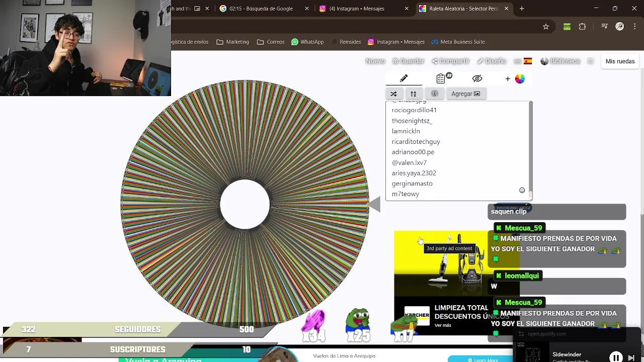Select entry gerginamasto
644x362 pixels.
click(412, 184)
